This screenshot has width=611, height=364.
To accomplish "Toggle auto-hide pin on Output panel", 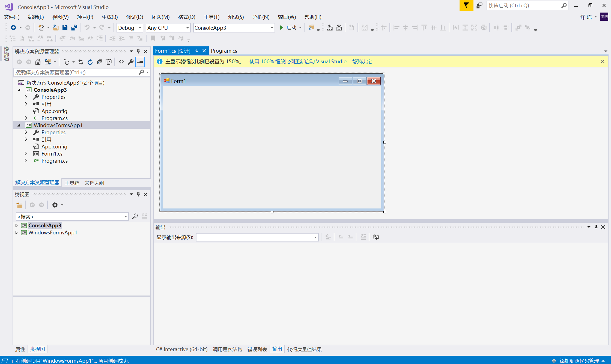I will click(596, 227).
